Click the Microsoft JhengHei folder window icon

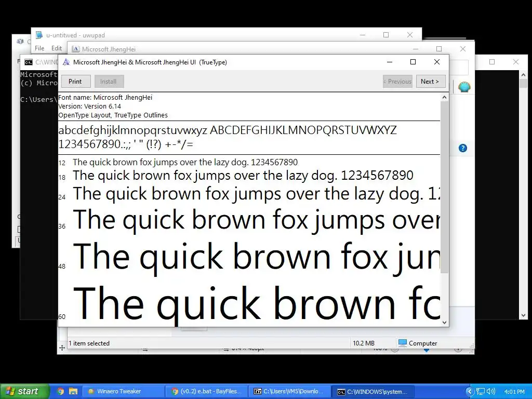(x=76, y=49)
